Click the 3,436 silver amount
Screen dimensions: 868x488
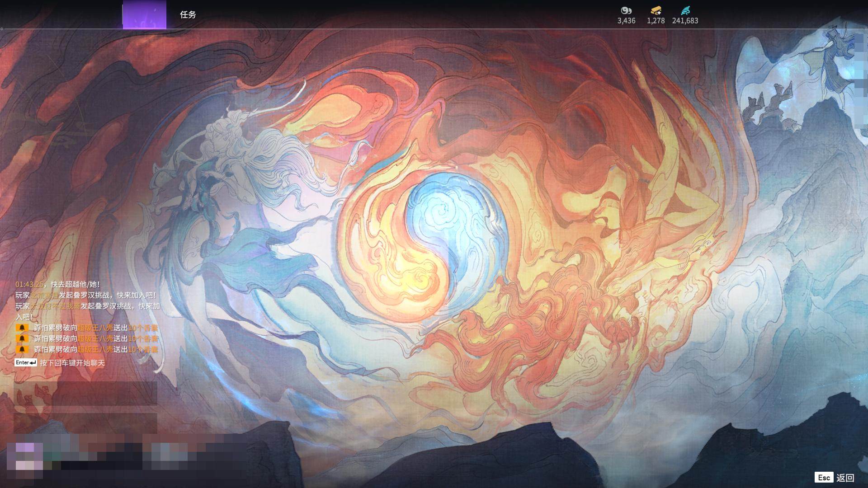point(626,21)
